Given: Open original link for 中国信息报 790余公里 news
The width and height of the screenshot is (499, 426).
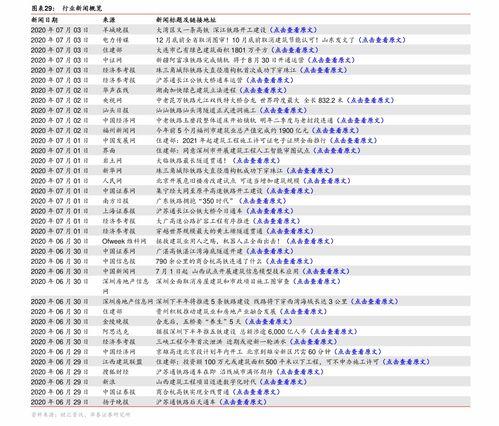Looking at the screenshot, I should click(290, 261).
